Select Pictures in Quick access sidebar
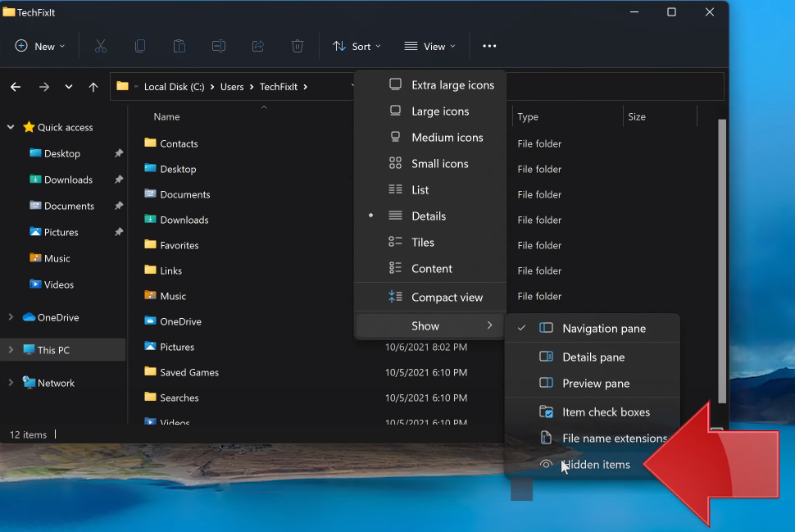 point(61,232)
